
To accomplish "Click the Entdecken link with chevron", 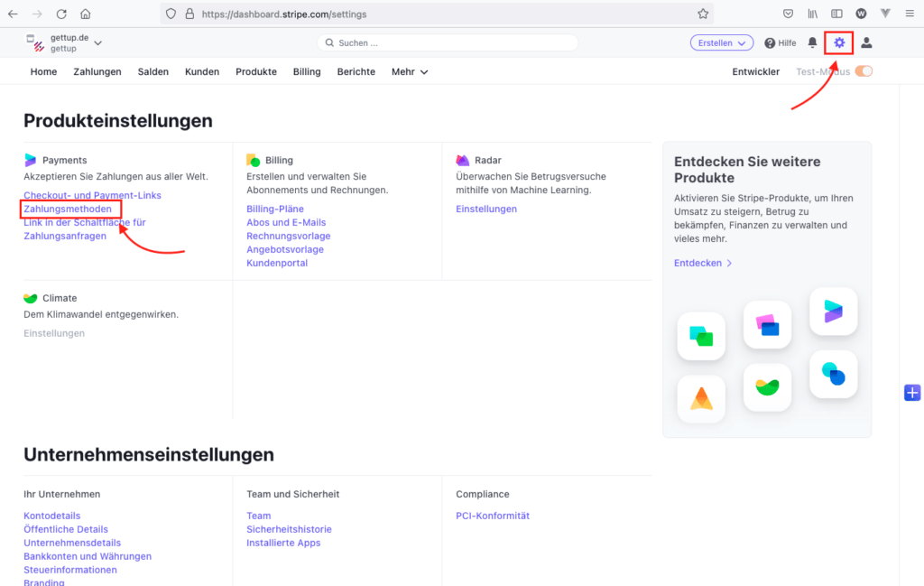I will 702,263.
